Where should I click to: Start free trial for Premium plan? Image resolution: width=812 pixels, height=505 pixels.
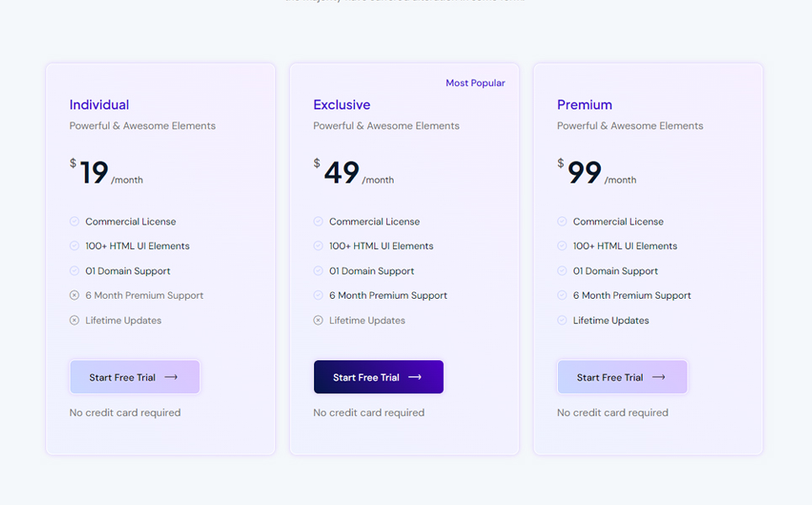(623, 377)
